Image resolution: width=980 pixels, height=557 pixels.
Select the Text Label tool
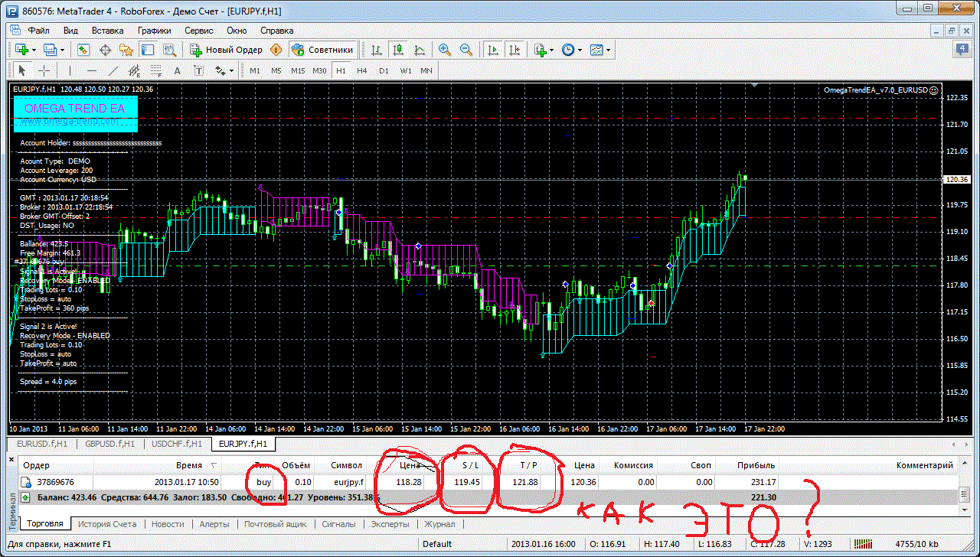click(x=199, y=70)
